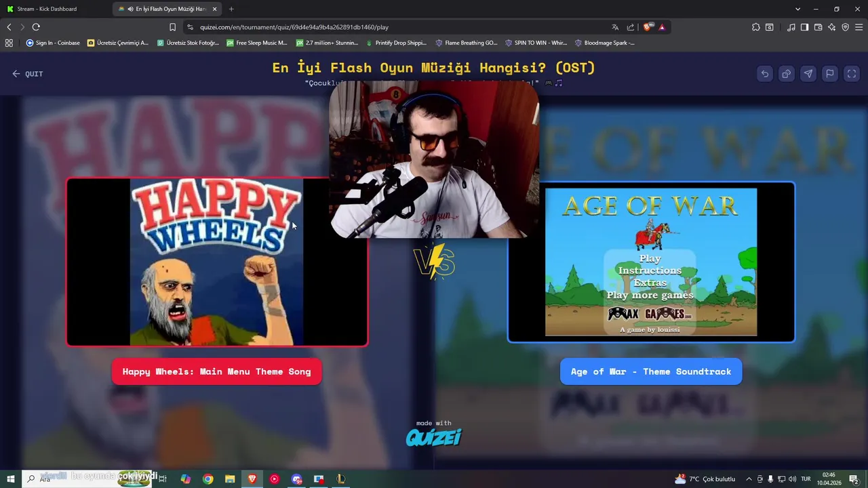The width and height of the screenshot is (868, 488).
Task: View site settings icon in the address bar
Action: (x=190, y=27)
